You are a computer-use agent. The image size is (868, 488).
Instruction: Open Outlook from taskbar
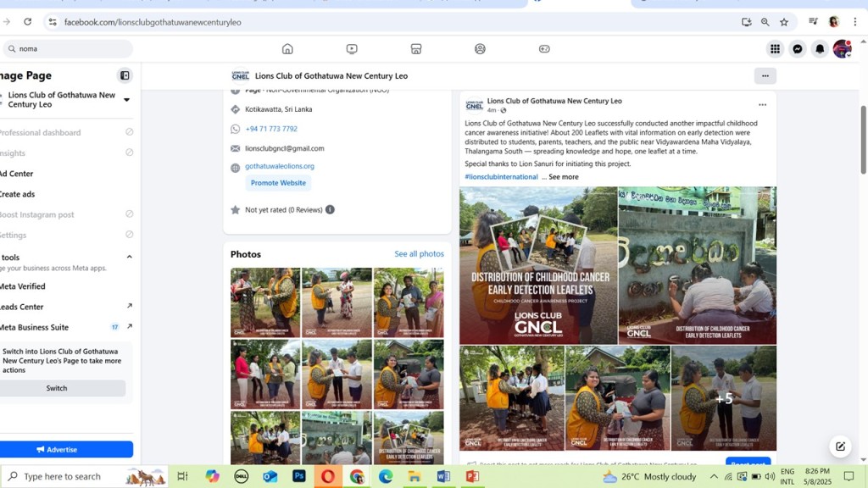[x=270, y=476]
